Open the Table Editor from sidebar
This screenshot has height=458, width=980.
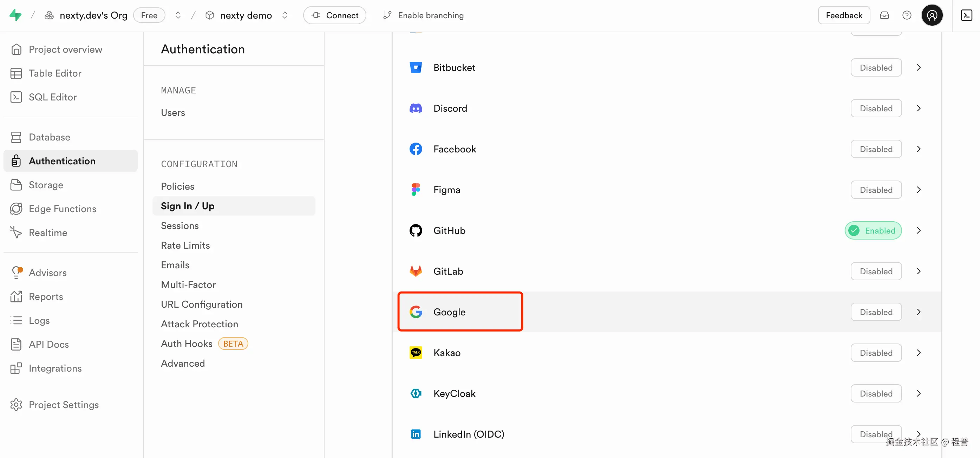click(x=55, y=73)
